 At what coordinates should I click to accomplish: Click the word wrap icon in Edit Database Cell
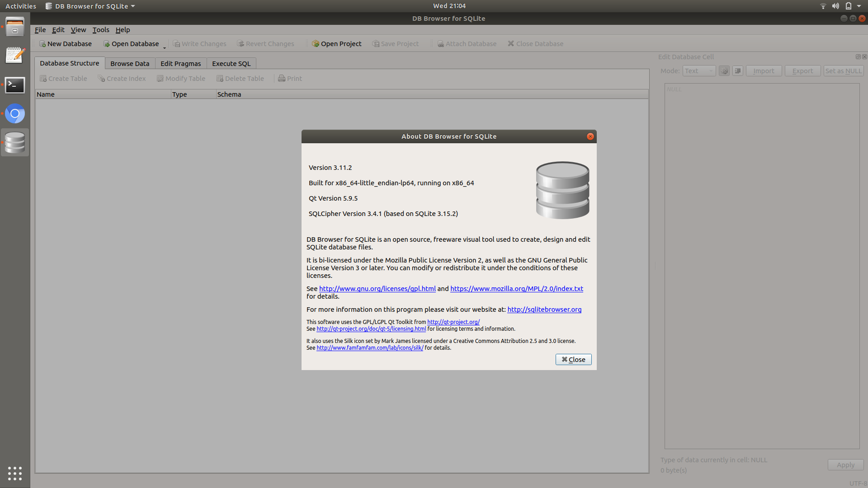click(737, 70)
